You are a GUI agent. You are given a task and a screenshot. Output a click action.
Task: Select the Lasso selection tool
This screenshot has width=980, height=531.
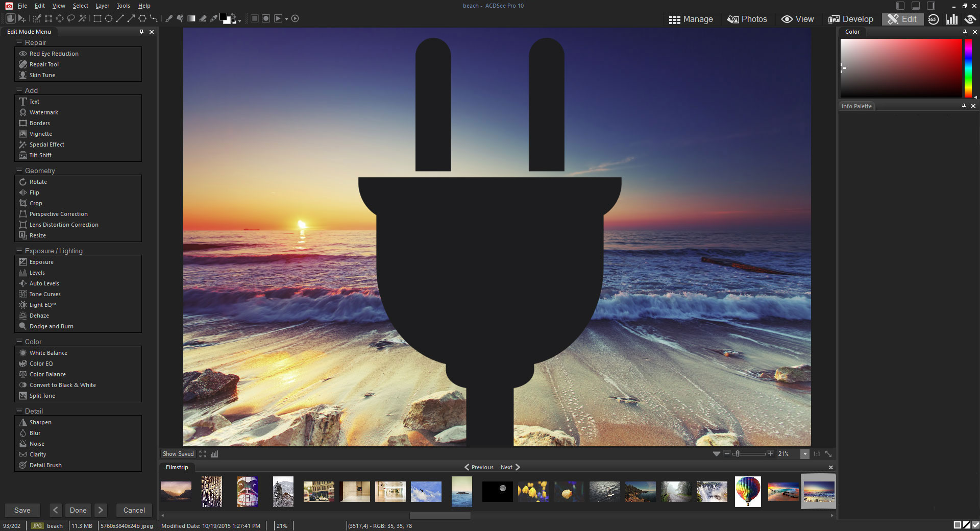point(71,18)
